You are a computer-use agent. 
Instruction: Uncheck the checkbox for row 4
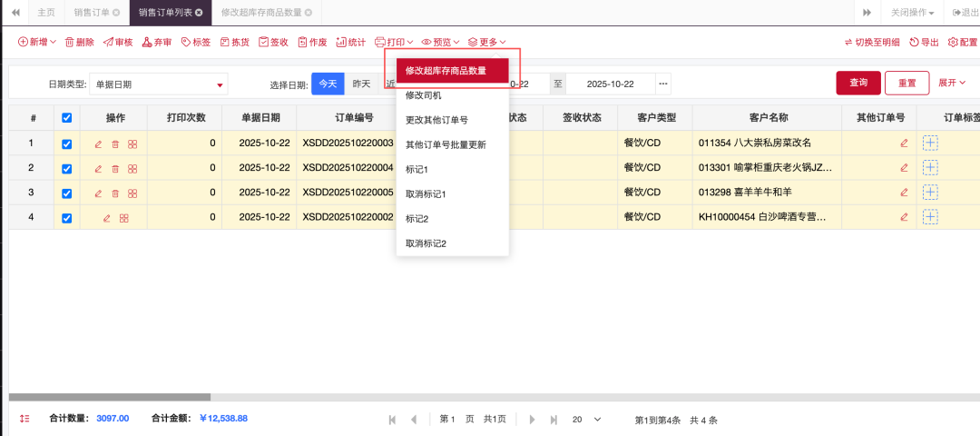coord(66,218)
